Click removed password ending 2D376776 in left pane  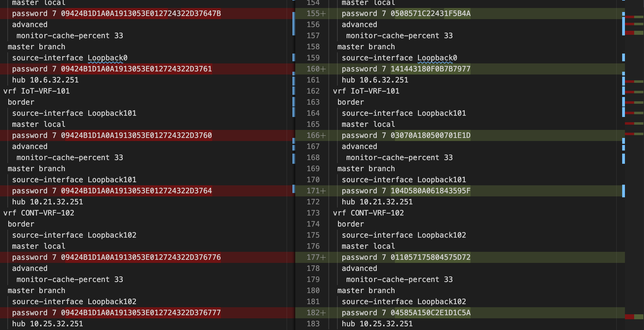click(141, 257)
